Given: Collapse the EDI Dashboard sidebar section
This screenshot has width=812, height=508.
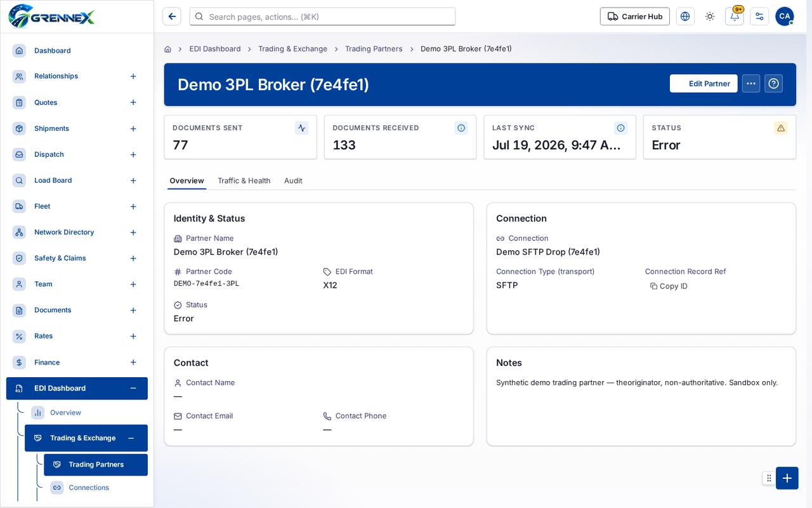Looking at the screenshot, I should (x=133, y=389).
